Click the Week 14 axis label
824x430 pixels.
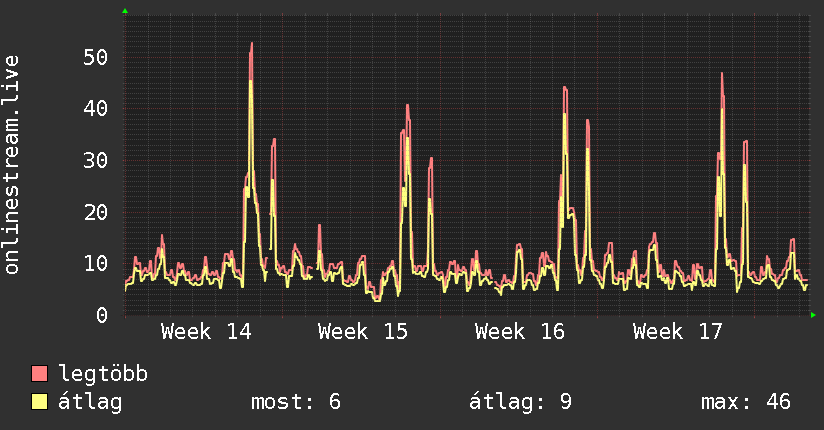(206, 332)
